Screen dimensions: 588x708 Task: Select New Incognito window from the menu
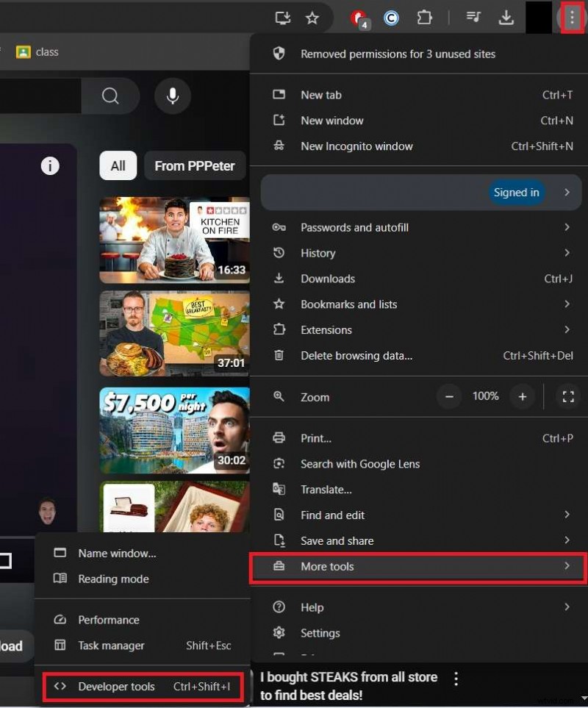[356, 146]
